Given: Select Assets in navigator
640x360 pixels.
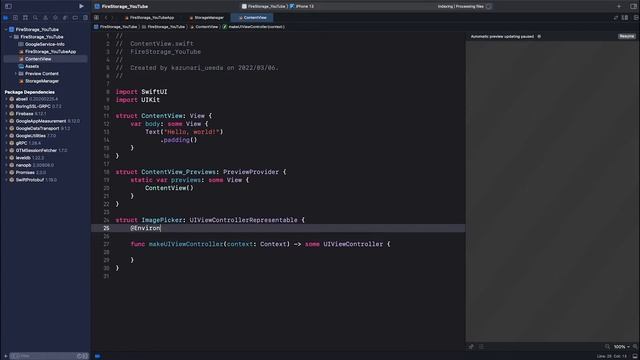Looking at the screenshot, I should (x=32, y=66).
